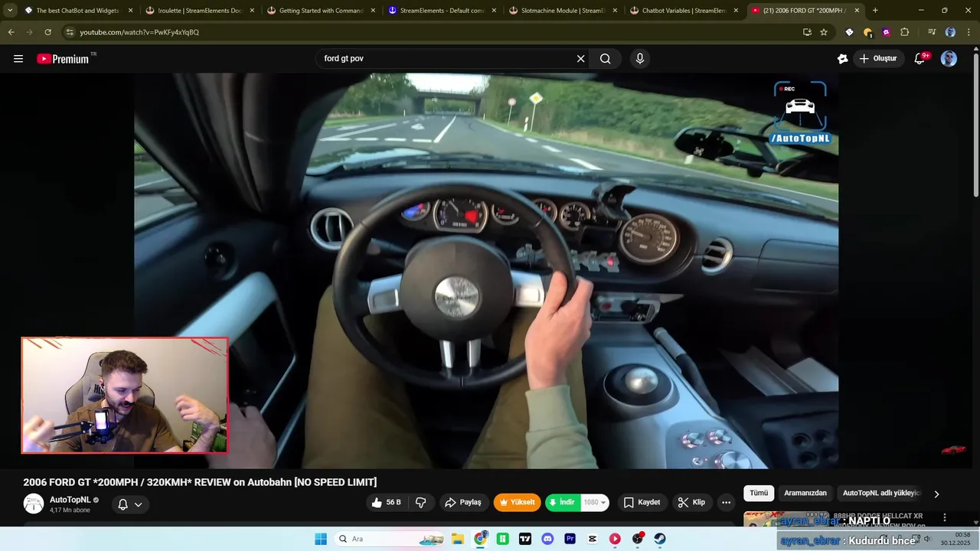Open TradingView from the taskbar
Image resolution: width=980 pixels, height=551 pixels.
[x=525, y=539]
